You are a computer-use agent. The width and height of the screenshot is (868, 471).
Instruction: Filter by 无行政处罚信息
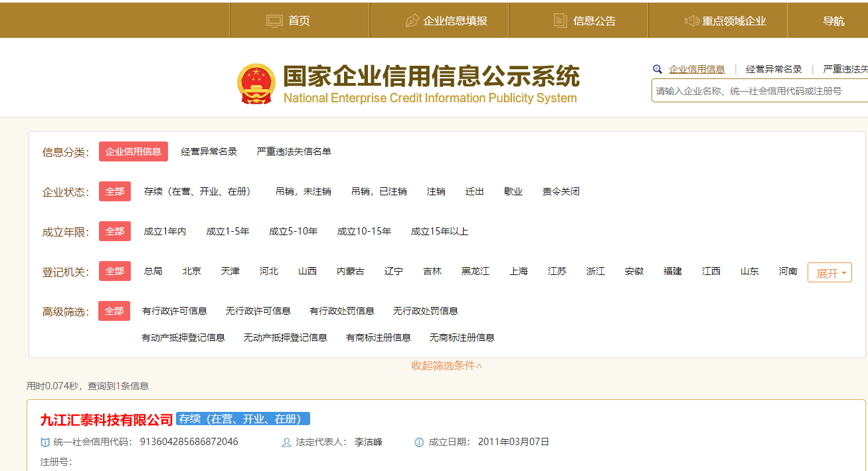click(x=426, y=311)
